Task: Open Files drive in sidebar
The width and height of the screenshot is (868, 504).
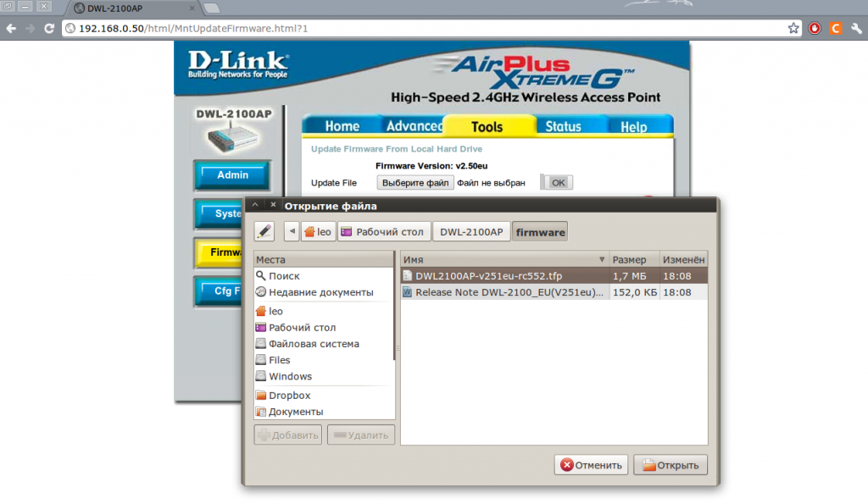Action: [x=325, y=360]
